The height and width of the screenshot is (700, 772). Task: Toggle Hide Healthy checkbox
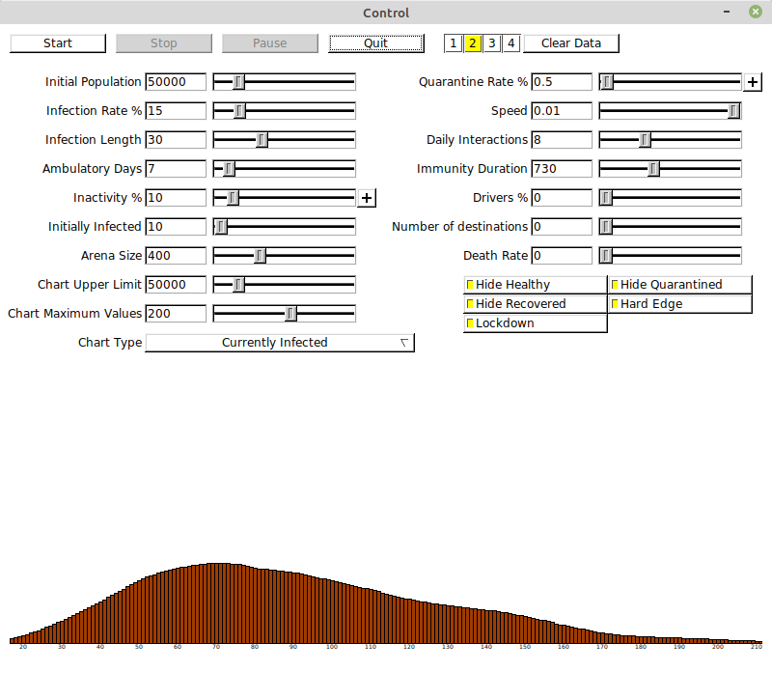coord(536,285)
